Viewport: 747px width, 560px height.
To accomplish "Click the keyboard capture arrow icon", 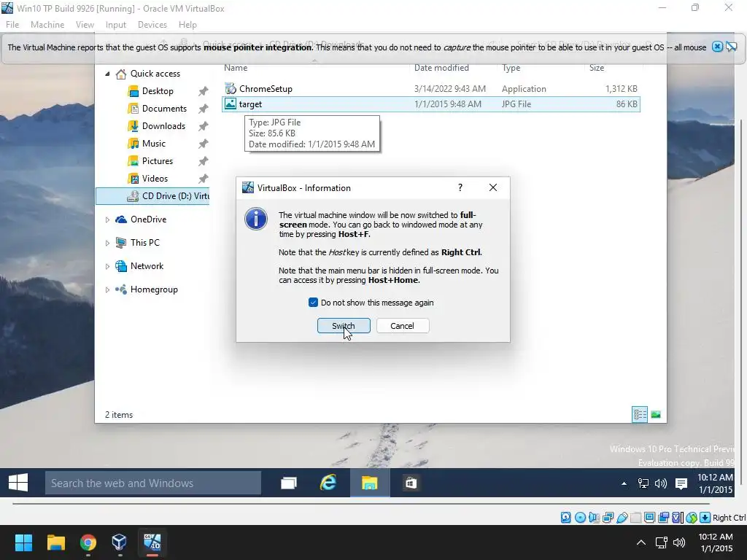I will [x=705, y=518].
